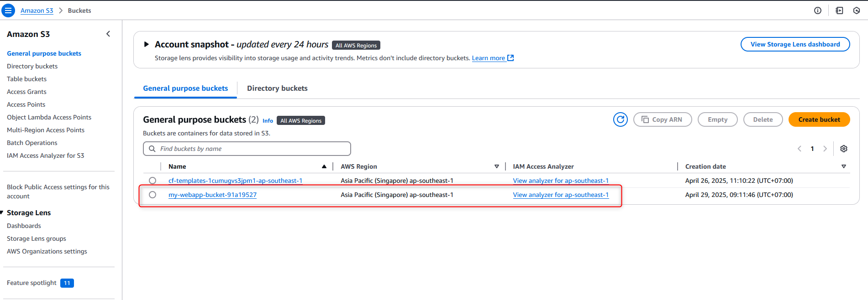This screenshot has height=300, width=868.
Task: Open bucket table preferences gear
Action: (844, 149)
